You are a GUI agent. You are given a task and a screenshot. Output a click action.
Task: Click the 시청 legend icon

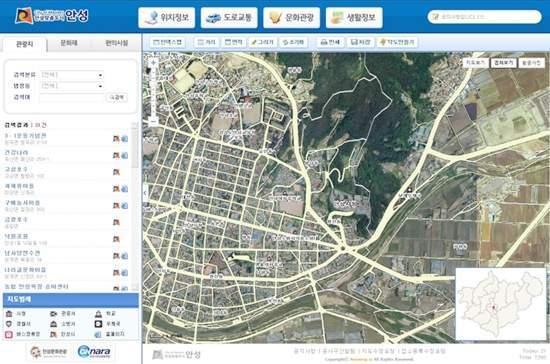click(x=9, y=314)
